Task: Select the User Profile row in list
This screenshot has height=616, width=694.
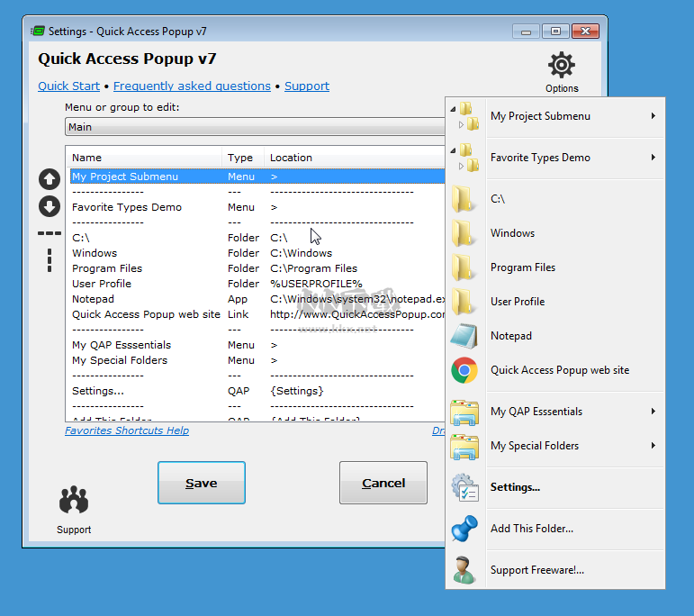Action: pyautogui.click(x=102, y=284)
